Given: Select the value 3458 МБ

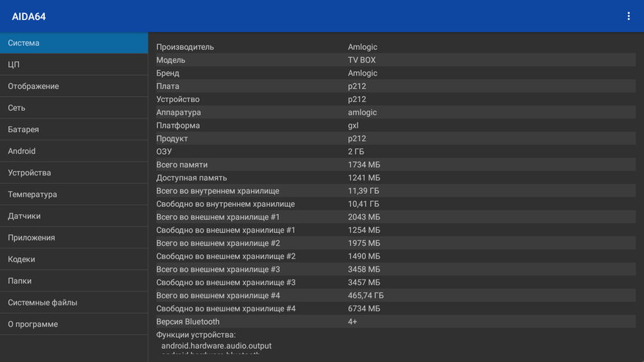Looking at the screenshot, I should coord(364,269).
